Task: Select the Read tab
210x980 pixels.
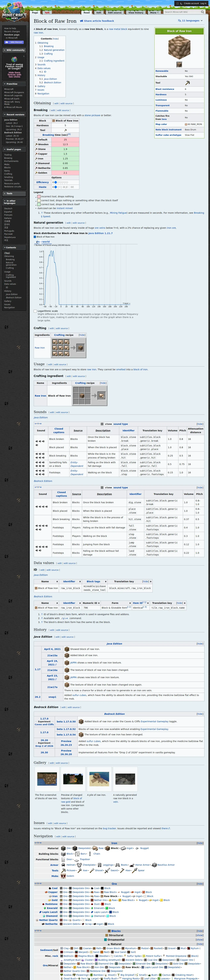Action: (x=87, y=13)
